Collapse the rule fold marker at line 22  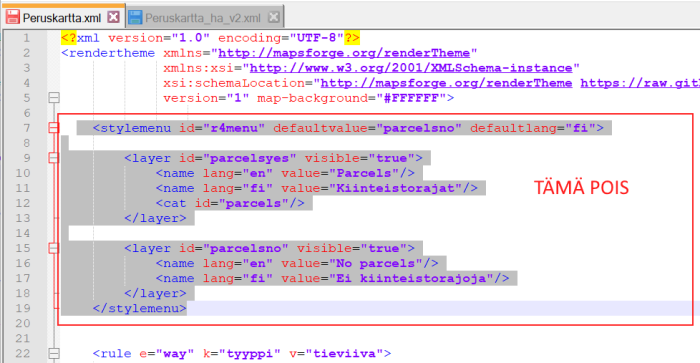click(x=54, y=354)
